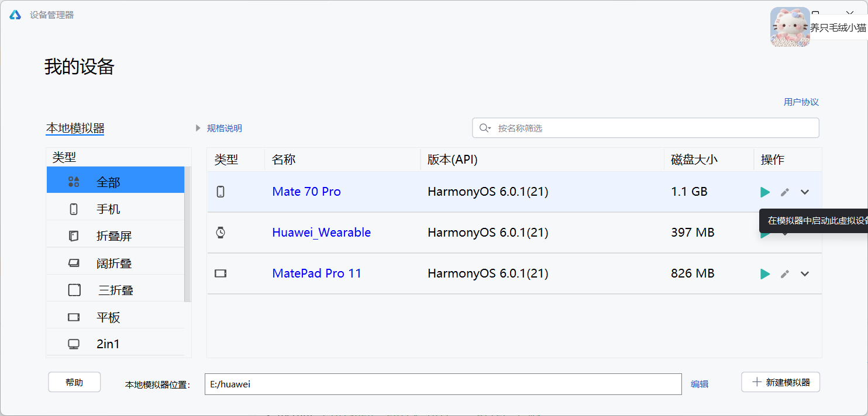Open the Mate 70 Pro device name link
868x416 pixels.
(306, 192)
